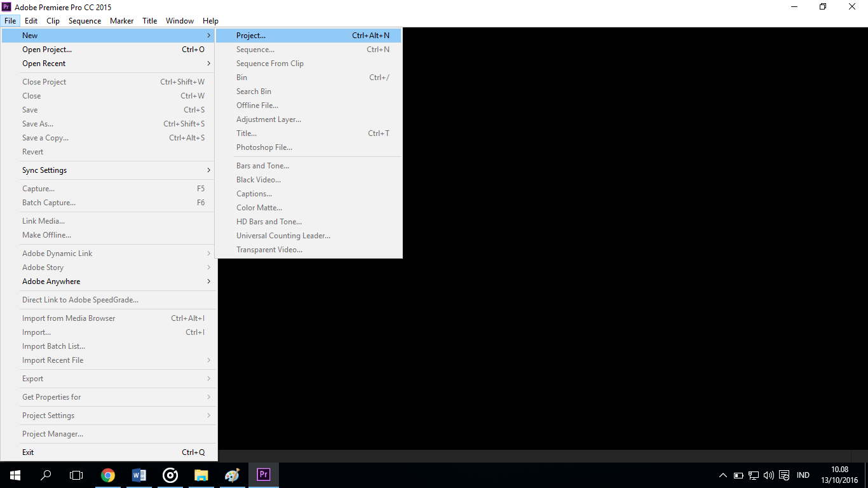The height and width of the screenshot is (488, 868).
Task: Click Link Media... entry
Action: tap(109, 221)
